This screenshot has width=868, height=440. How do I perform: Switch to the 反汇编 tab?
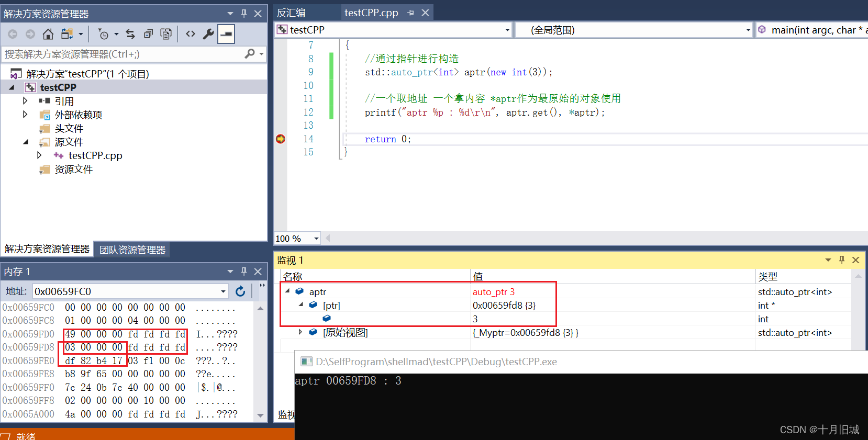tap(291, 13)
